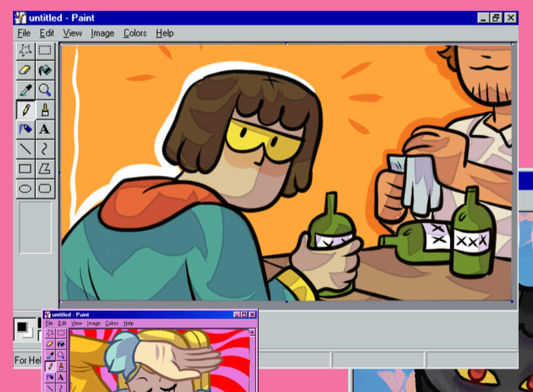Switch to the Brush tool
533x392 pixels.
click(44, 109)
